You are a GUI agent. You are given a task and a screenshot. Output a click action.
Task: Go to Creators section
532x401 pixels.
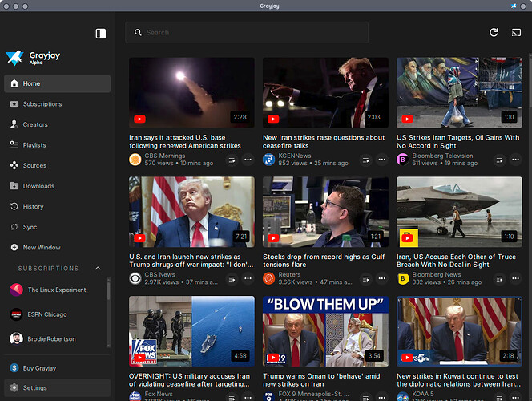[58, 124]
